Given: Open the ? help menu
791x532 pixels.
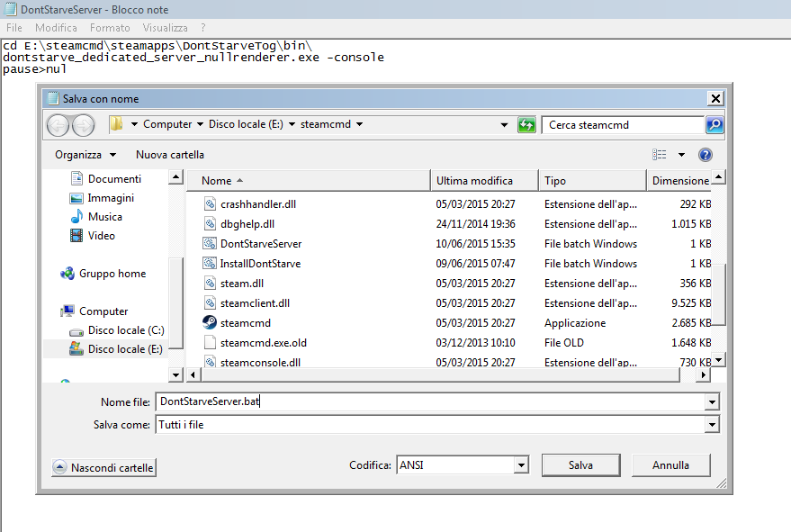Looking at the screenshot, I should 202,28.
